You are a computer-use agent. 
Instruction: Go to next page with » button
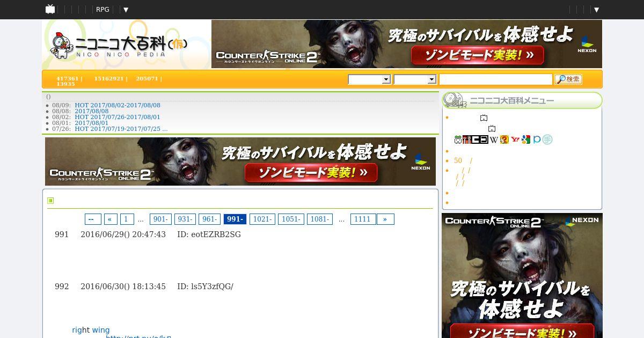click(x=385, y=219)
